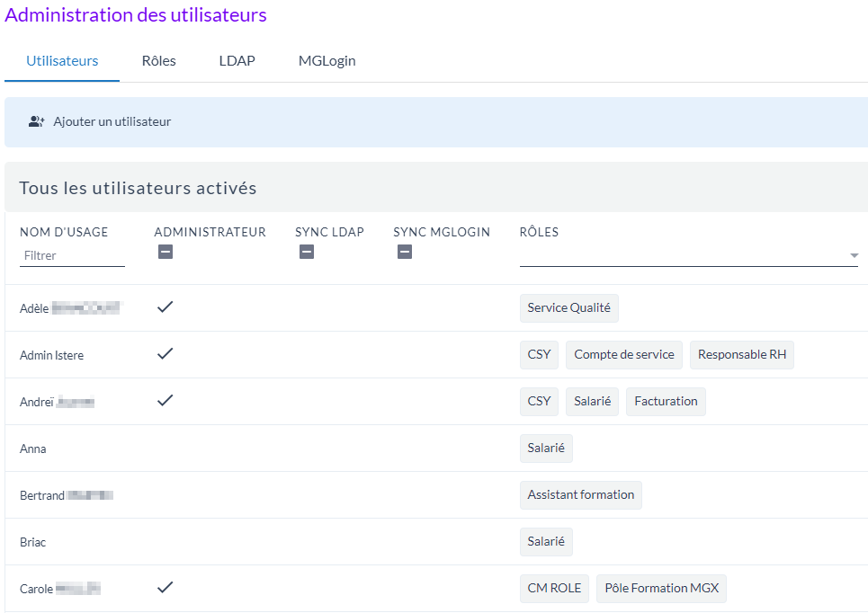This screenshot has width=868, height=613.
Task: Open user row Bertrand
Action: click(x=42, y=495)
